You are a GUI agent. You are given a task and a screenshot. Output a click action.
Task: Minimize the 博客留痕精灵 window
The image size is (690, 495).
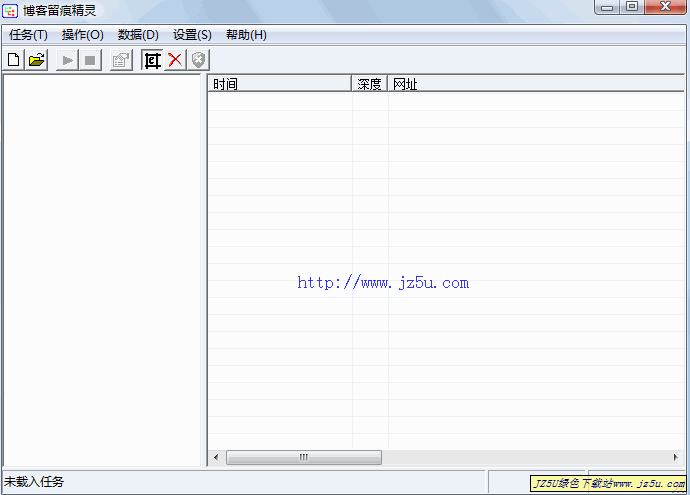607,7
